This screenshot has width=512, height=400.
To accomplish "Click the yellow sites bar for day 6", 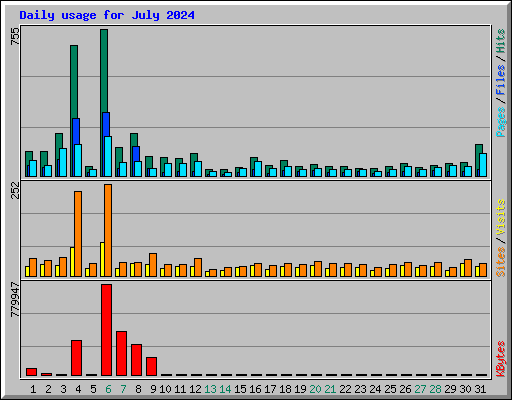I will pyautogui.click(x=102, y=259).
